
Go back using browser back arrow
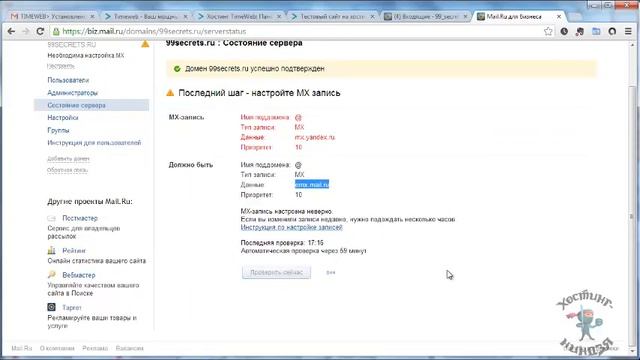(11, 31)
